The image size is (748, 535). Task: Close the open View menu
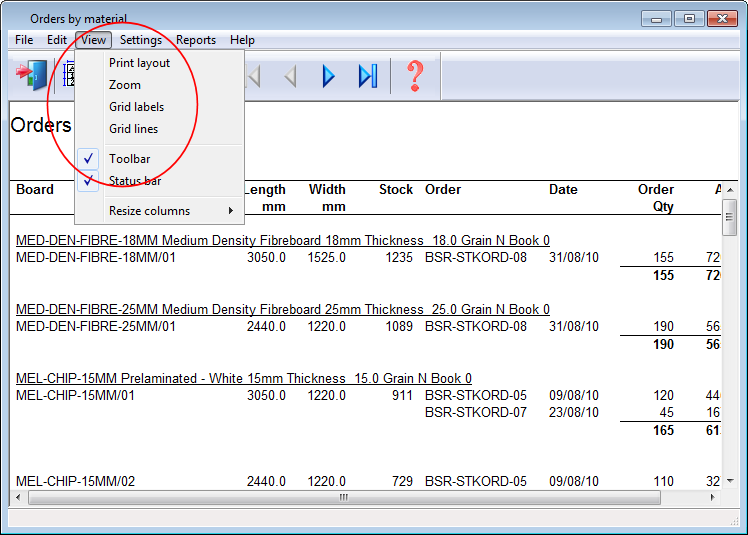point(93,40)
